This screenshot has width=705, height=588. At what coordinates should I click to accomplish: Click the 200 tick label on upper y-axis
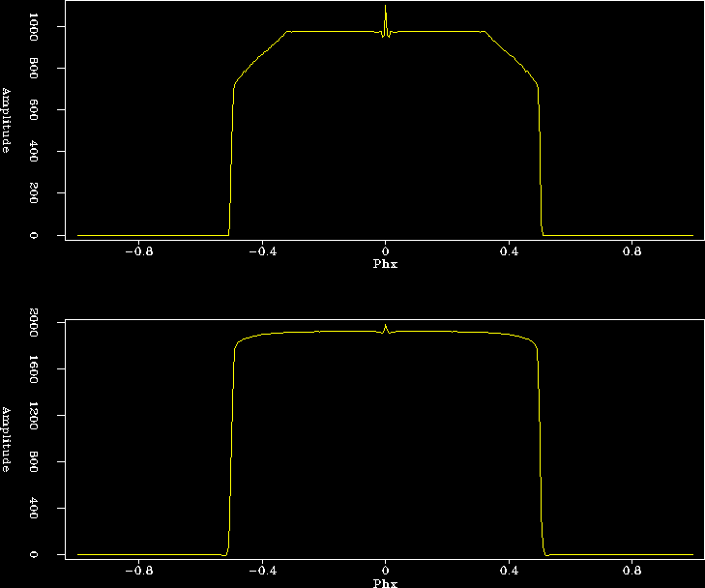point(34,193)
